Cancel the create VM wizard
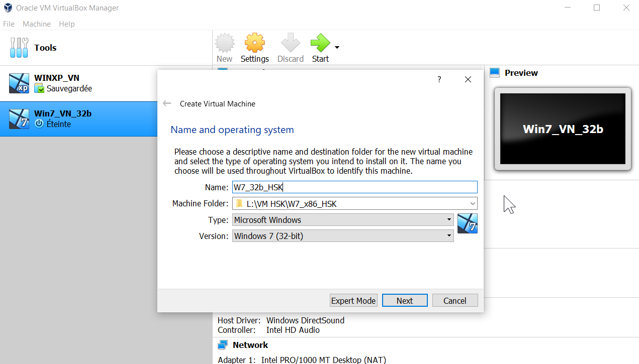This screenshot has width=639, height=364. click(x=455, y=301)
